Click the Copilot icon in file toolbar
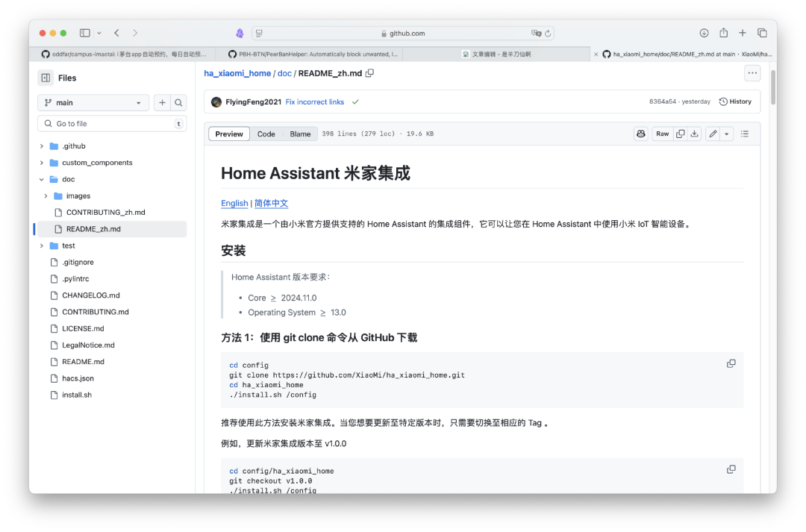Viewport: 806px width, 532px height. (x=641, y=134)
